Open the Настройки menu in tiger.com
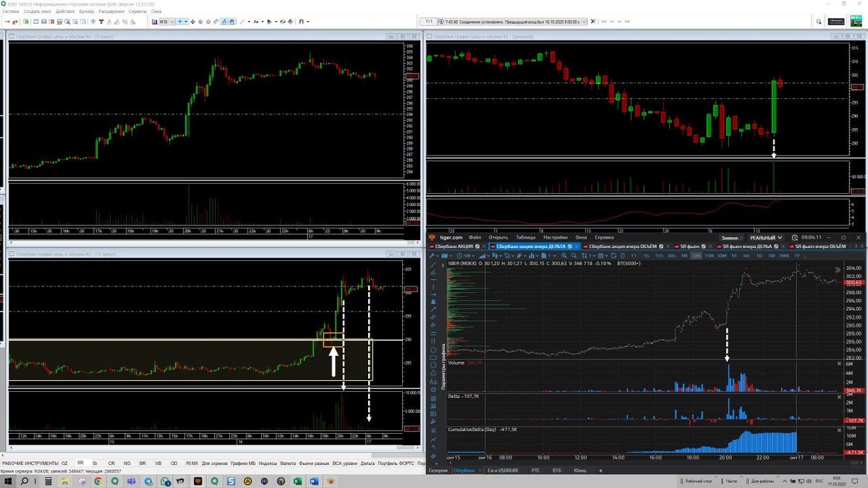 click(556, 237)
